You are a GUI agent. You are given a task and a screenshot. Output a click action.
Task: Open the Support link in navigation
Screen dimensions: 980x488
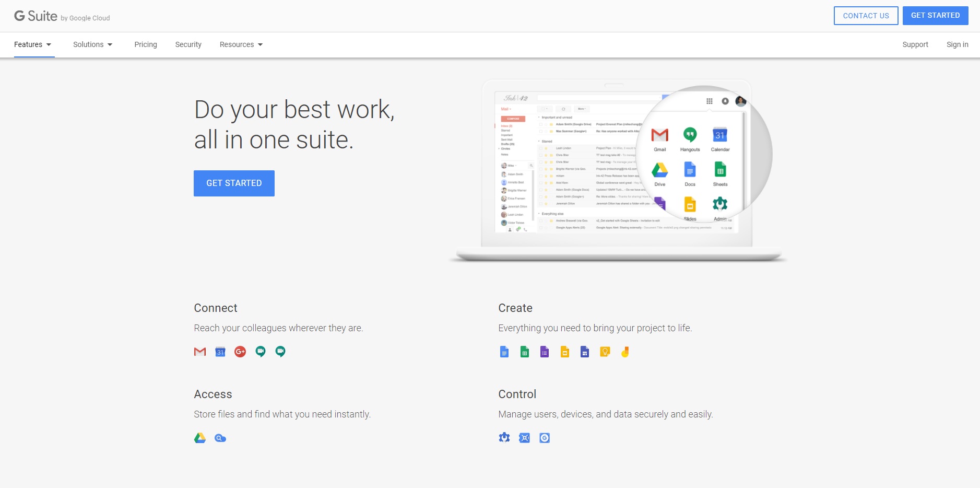coord(915,44)
